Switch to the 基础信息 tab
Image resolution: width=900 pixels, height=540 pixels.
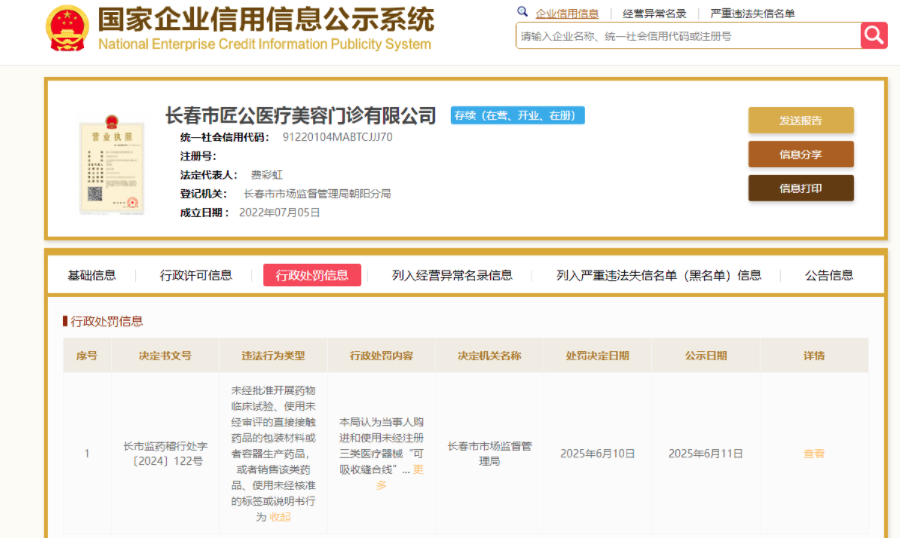(x=92, y=275)
